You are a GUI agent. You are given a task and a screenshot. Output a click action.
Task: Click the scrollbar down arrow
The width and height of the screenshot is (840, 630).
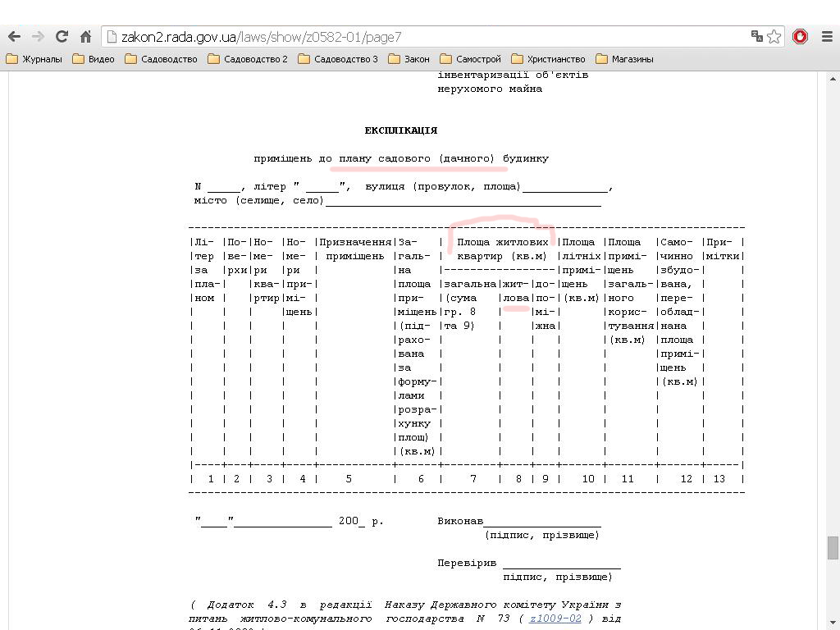tap(833, 623)
